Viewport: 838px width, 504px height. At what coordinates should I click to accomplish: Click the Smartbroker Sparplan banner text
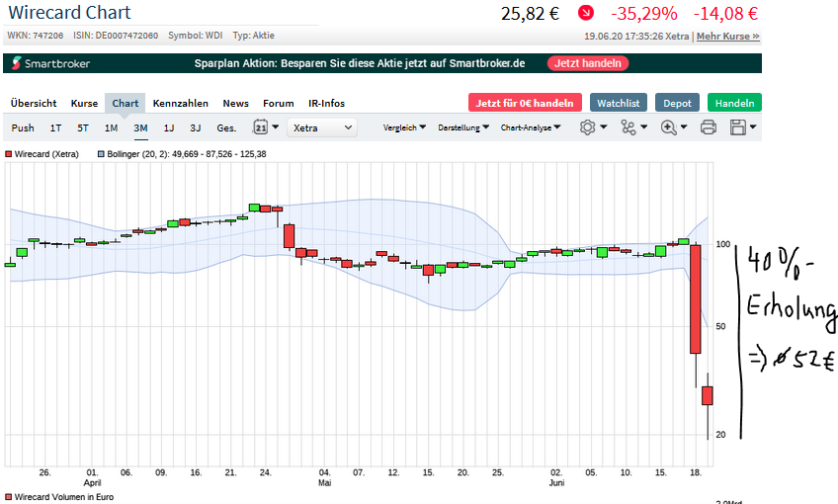pos(360,63)
